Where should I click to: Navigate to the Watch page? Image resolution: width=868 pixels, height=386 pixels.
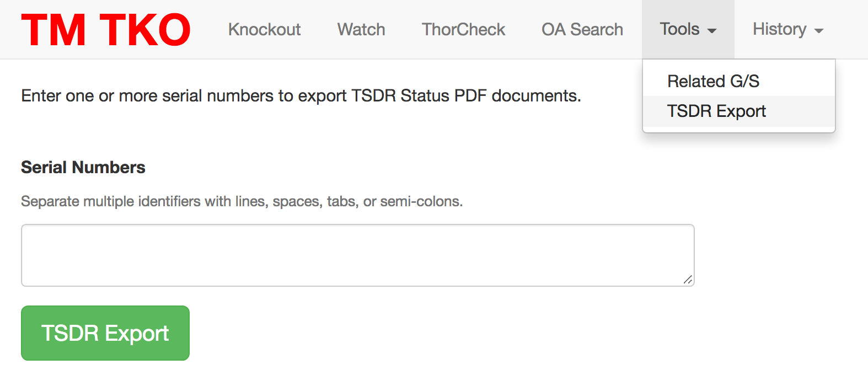[x=361, y=29]
